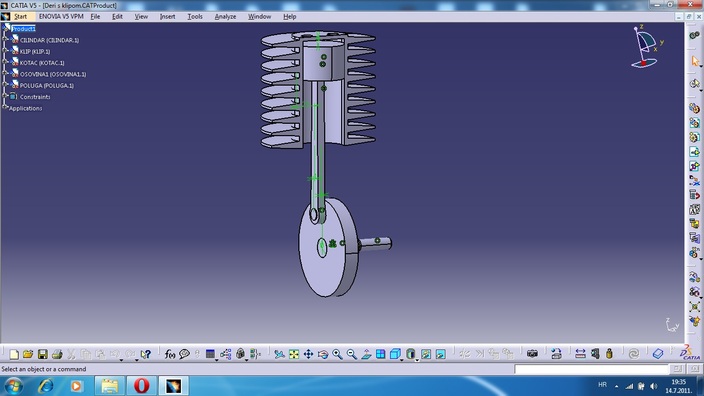The height and width of the screenshot is (396, 704).
Task: Select KOTAC (KOTAC.1) in the tree
Action: coord(42,63)
